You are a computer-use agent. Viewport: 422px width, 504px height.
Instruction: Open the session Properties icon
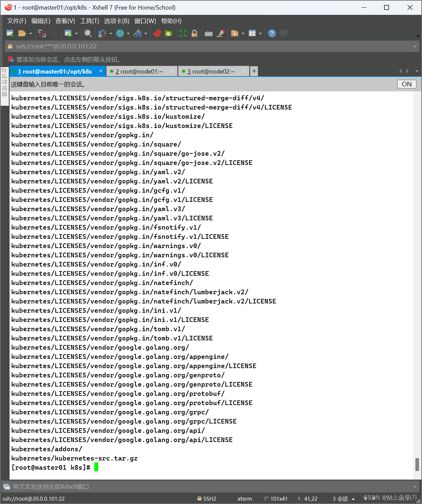tap(68, 33)
